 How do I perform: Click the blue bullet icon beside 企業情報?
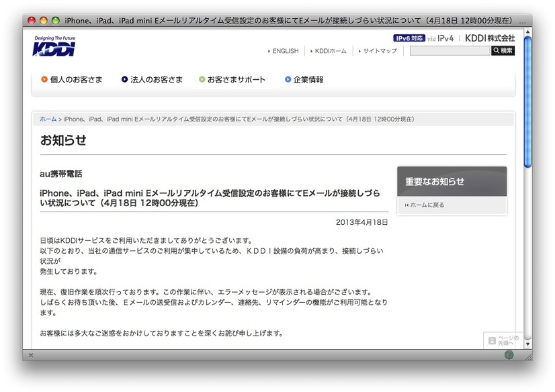(x=288, y=79)
